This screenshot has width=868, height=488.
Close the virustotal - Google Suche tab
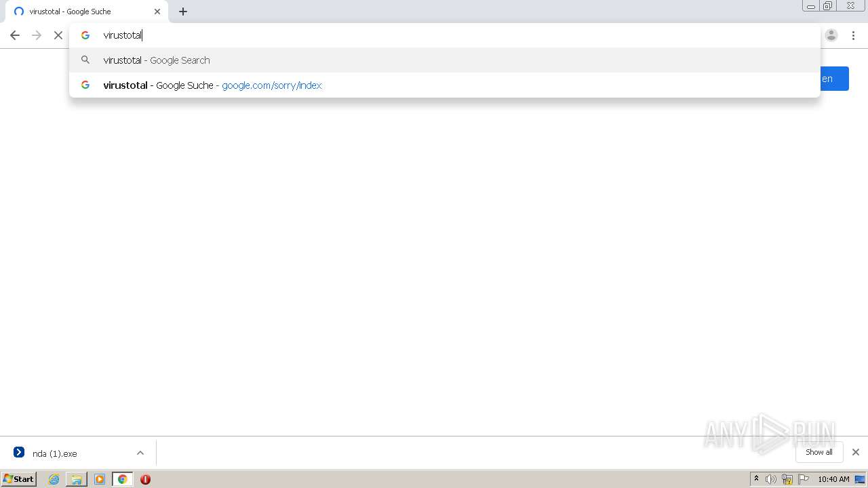[x=157, y=12]
